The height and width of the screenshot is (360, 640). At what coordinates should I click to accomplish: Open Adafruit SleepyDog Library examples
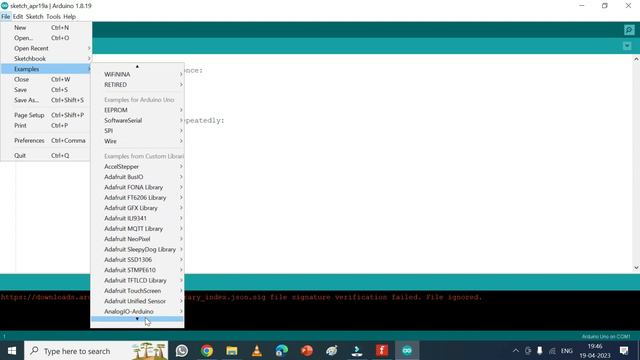pos(138,249)
